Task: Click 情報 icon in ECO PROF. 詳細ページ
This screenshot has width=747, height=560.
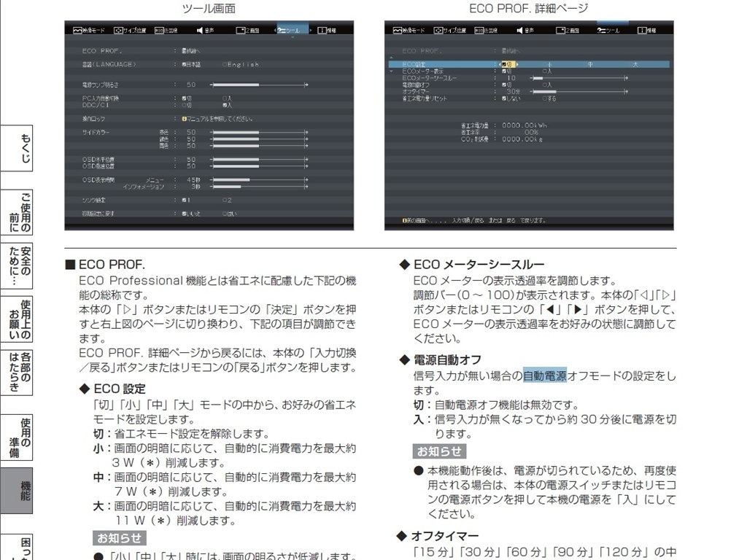Action: (x=642, y=30)
